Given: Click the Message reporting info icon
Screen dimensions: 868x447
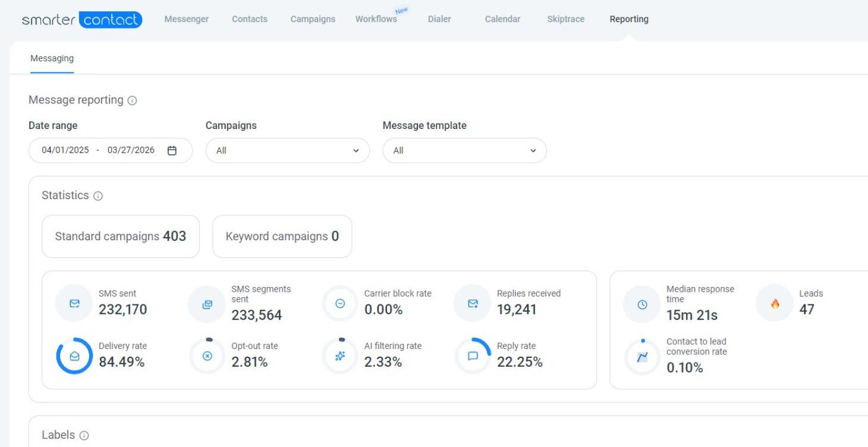Looking at the screenshot, I should point(132,101).
